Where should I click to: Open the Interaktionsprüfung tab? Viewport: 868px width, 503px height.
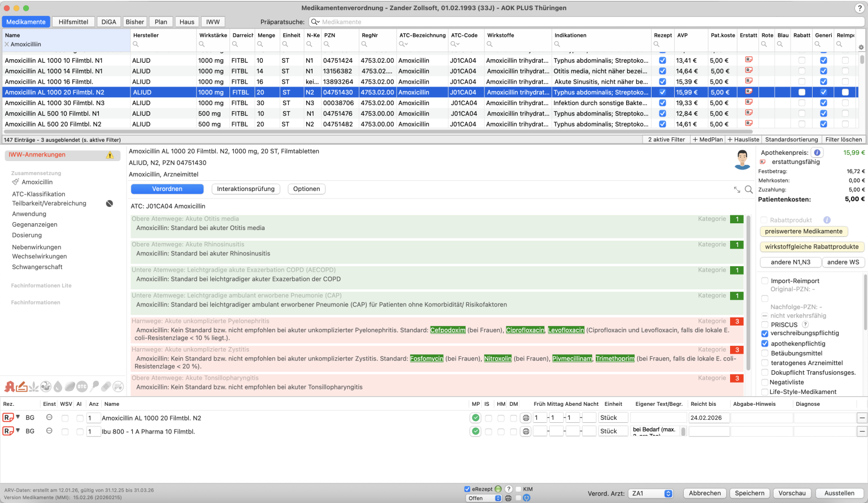pos(246,189)
